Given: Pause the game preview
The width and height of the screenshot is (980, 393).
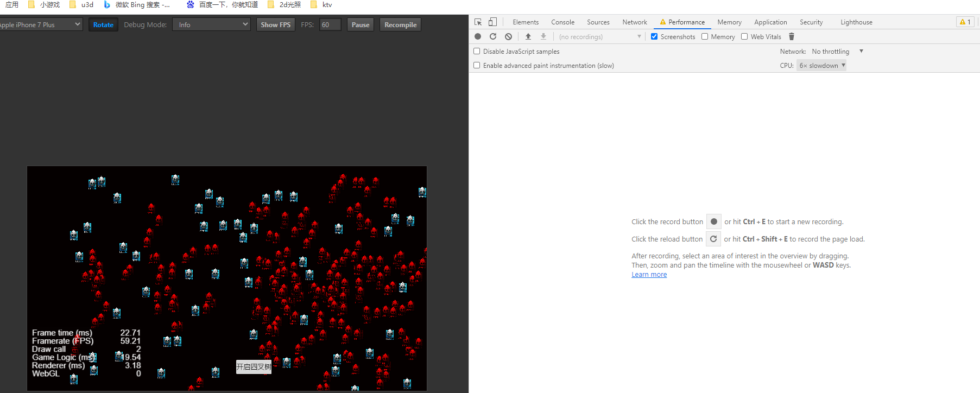Looking at the screenshot, I should coord(361,24).
